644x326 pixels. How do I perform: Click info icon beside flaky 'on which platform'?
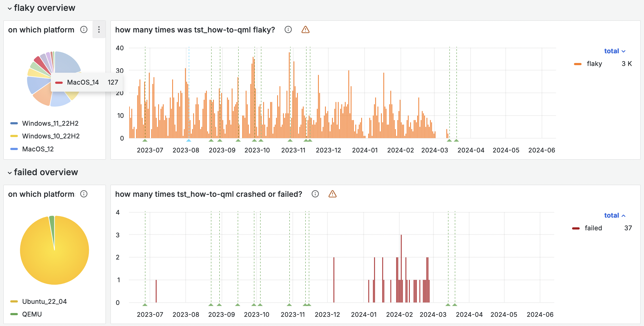click(x=84, y=29)
